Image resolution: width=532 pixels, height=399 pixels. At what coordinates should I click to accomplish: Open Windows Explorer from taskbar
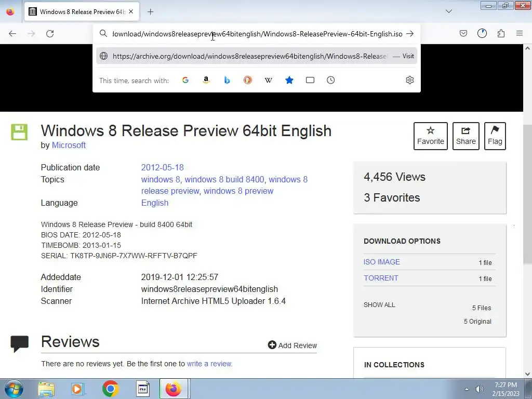point(46,389)
